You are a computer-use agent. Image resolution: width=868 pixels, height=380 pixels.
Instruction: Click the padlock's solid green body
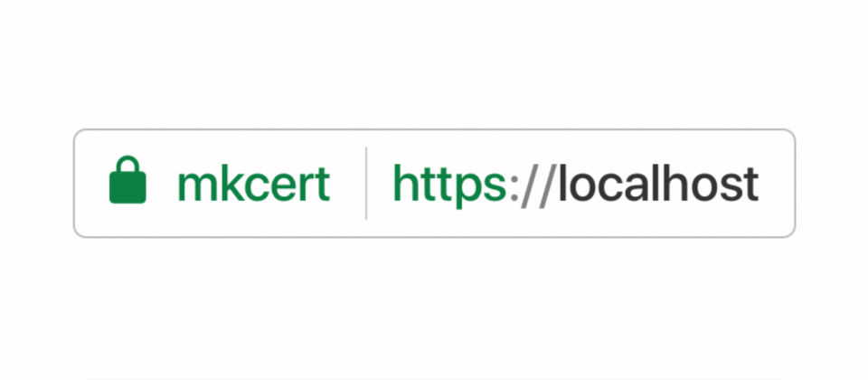click(127, 187)
